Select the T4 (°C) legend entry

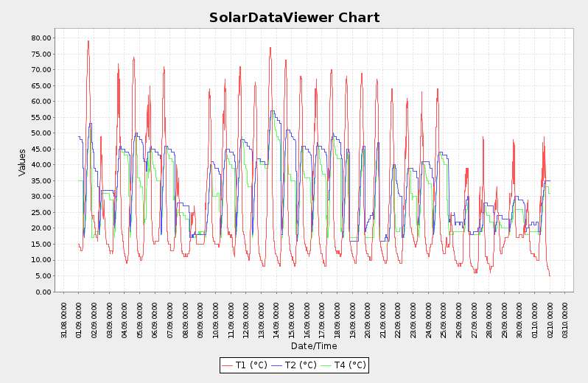pos(343,365)
